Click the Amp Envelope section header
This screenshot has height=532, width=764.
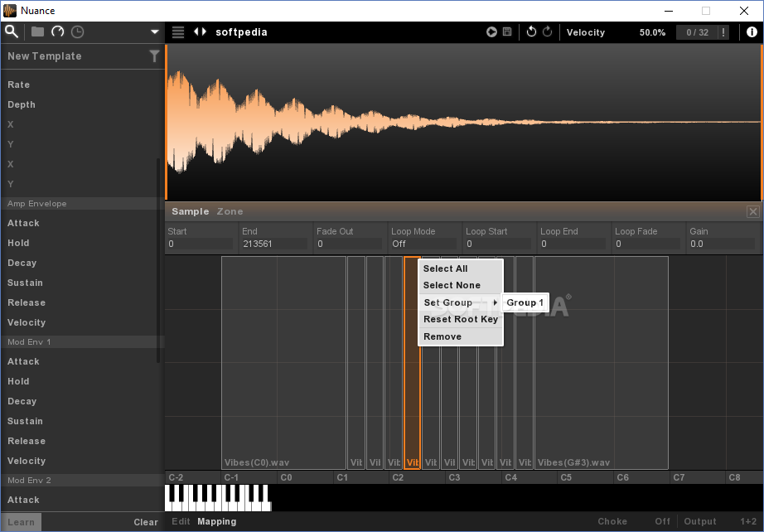tap(82, 204)
